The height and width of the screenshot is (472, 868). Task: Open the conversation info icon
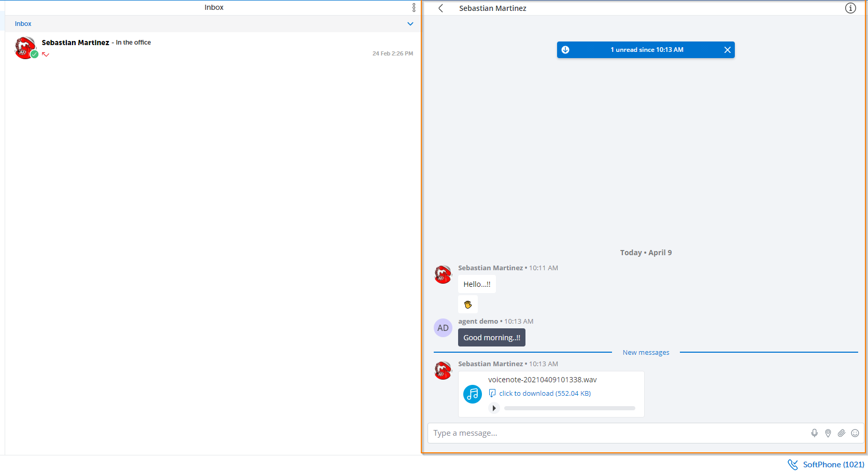pyautogui.click(x=850, y=8)
